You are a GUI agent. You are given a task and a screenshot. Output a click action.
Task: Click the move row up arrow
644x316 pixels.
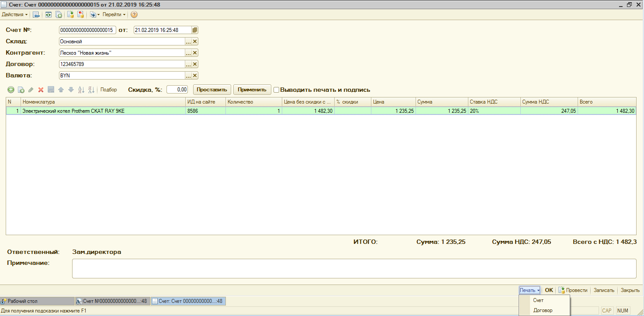point(61,90)
